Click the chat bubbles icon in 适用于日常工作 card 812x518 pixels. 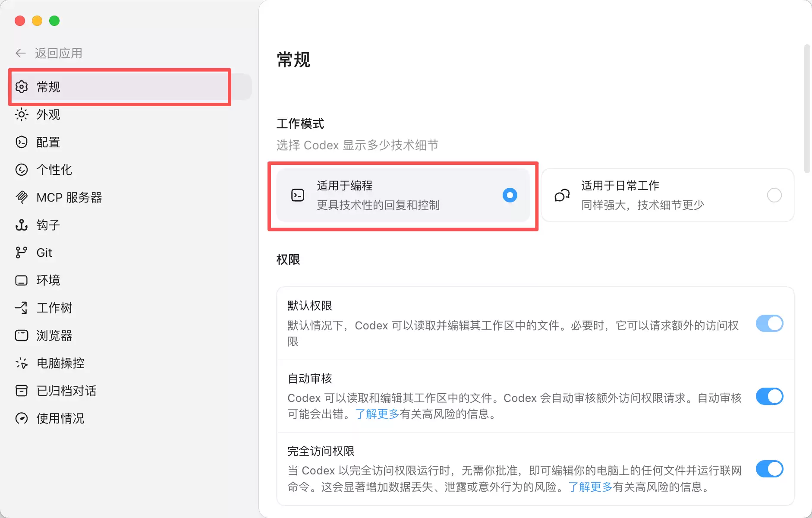562,195
